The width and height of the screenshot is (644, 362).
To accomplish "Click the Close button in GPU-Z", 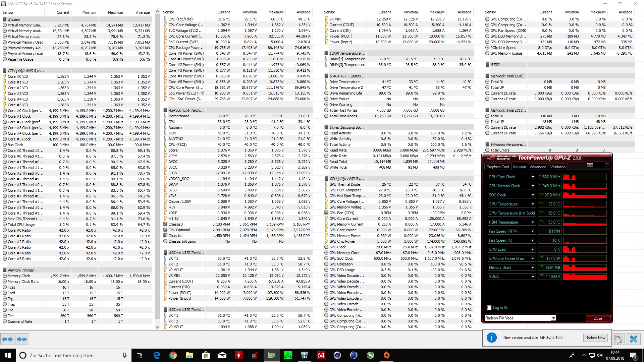I will (598, 318).
